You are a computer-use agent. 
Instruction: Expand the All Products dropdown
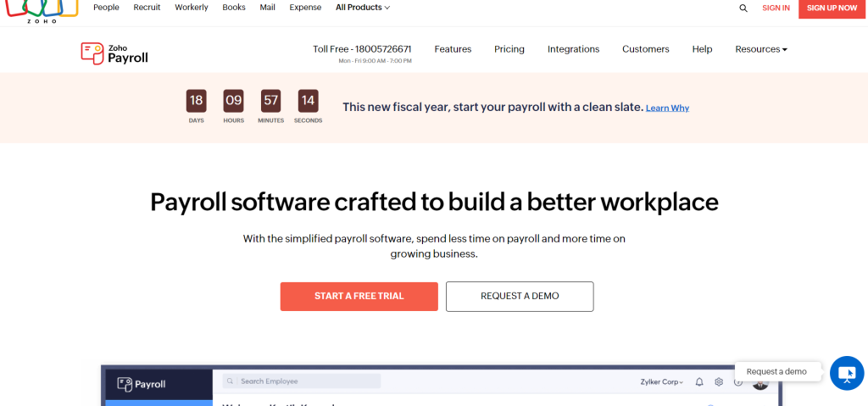[x=363, y=8]
